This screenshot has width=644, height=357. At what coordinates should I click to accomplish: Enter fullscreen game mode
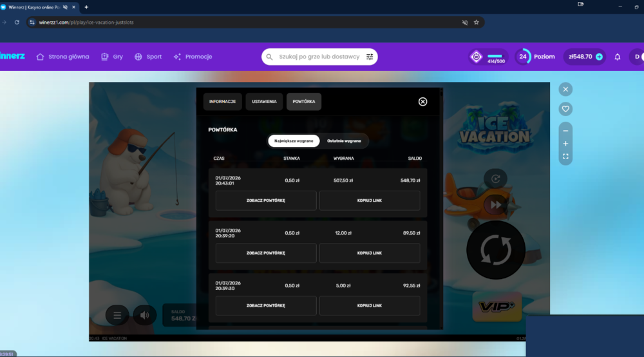click(x=565, y=157)
